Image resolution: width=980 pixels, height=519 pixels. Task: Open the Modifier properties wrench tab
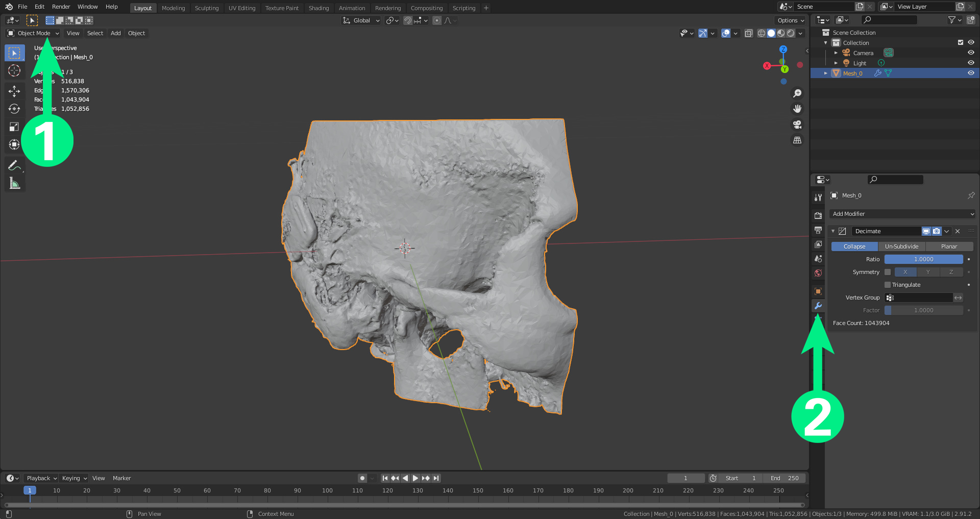click(x=818, y=306)
